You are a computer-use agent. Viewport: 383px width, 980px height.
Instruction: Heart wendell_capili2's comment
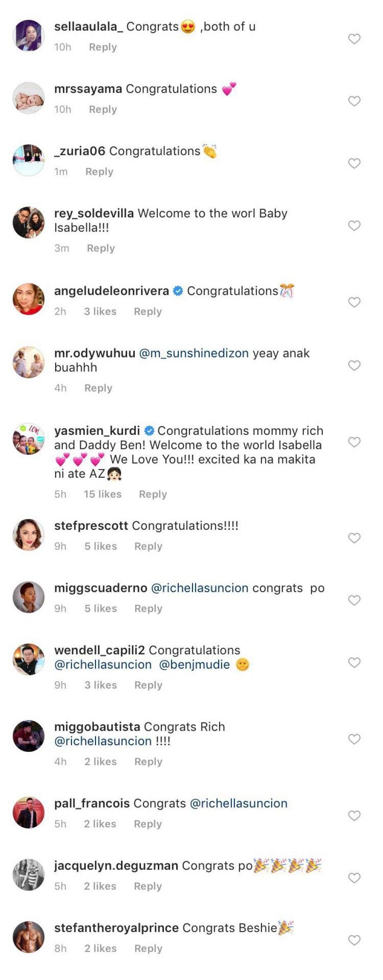point(354,663)
